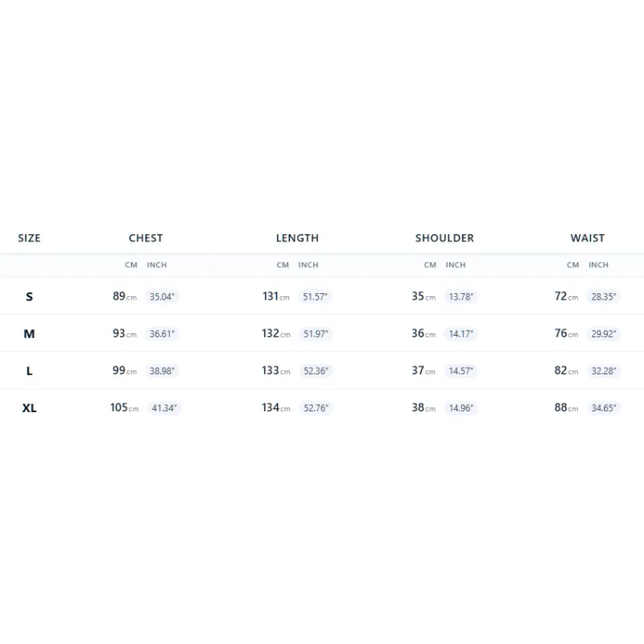
Task: Click the 105 cm chest value
Action: pos(125,407)
